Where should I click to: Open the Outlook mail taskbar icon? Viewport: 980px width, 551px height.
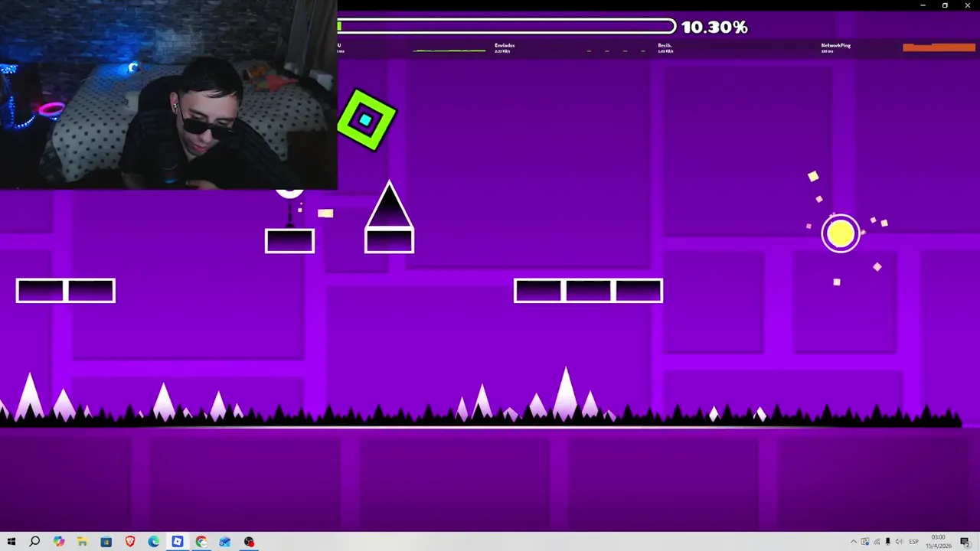(x=225, y=542)
